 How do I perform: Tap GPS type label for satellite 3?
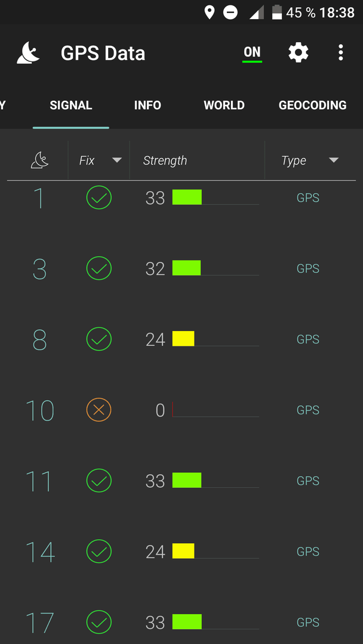pyautogui.click(x=308, y=268)
